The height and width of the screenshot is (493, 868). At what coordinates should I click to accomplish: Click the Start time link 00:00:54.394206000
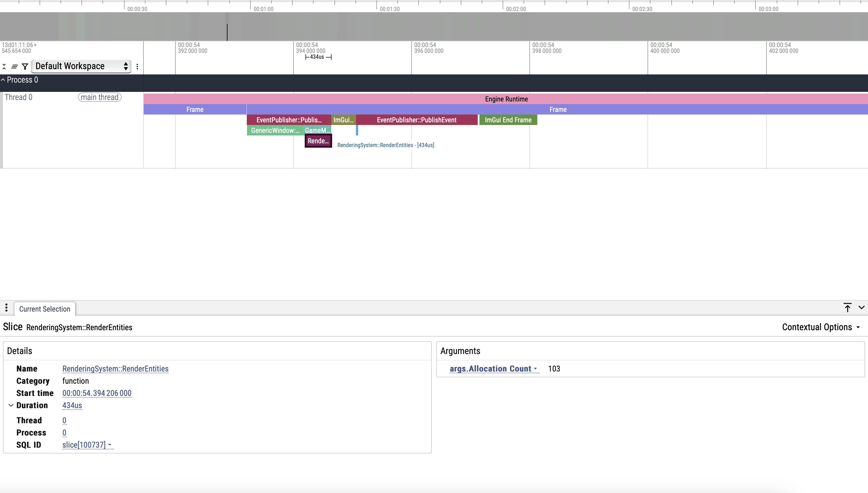pos(97,393)
